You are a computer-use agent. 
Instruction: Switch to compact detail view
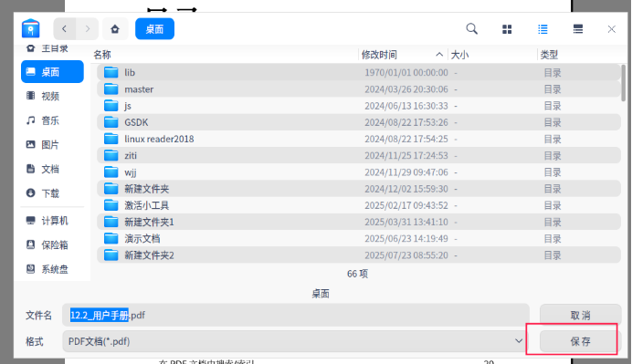coord(578,29)
